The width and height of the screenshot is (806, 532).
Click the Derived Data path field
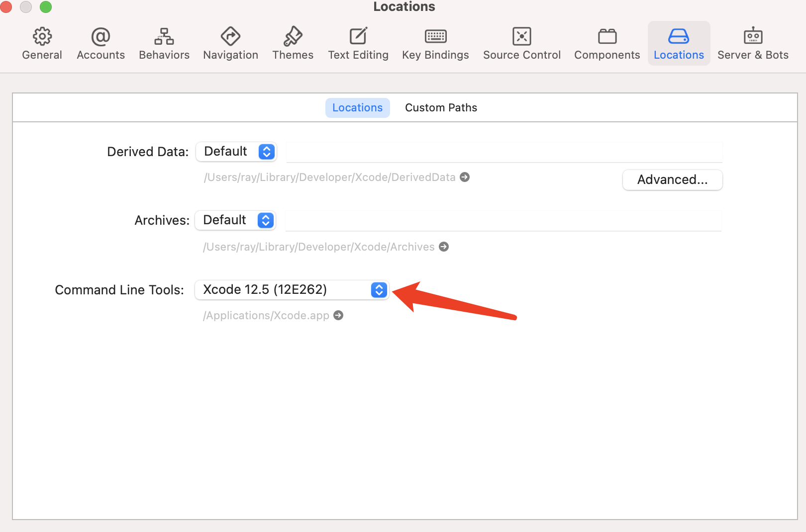pyautogui.click(x=504, y=152)
